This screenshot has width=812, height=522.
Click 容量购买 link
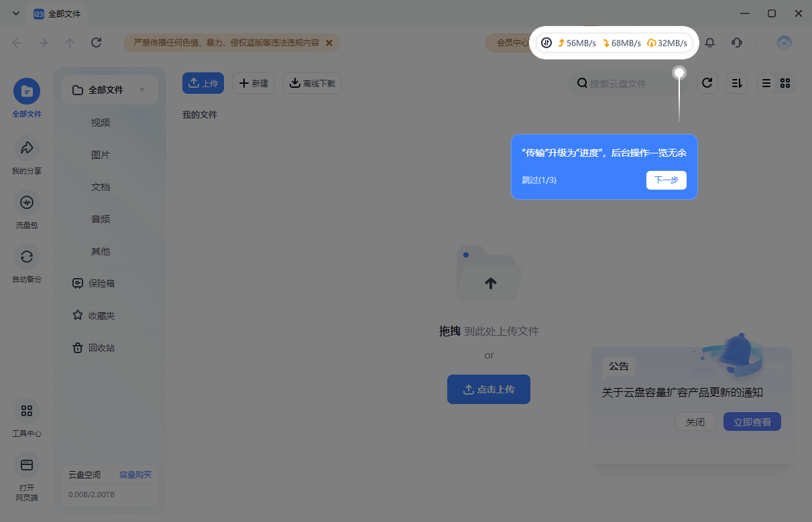click(x=135, y=475)
